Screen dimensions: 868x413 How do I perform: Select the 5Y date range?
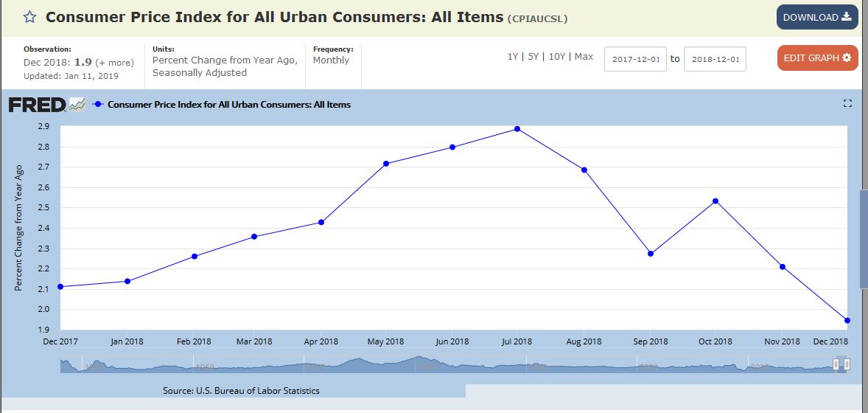tap(533, 57)
